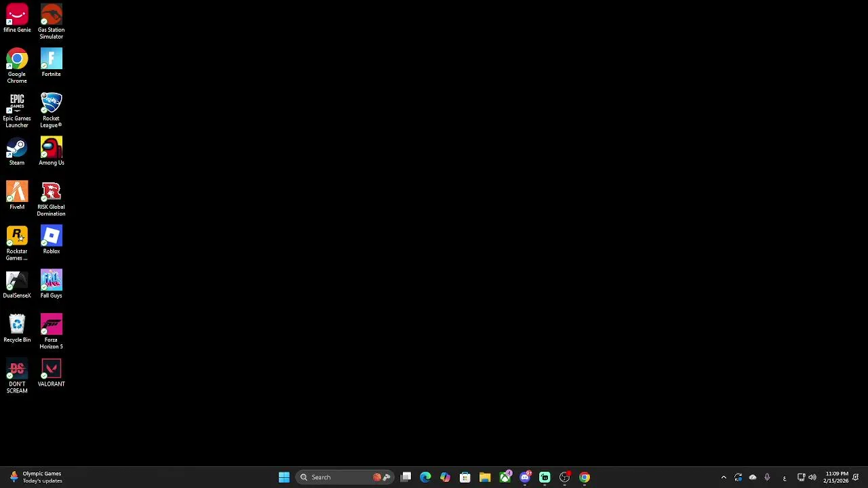Viewport: 868px width, 488px height.
Task: Show hidden system tray icons
Action: [724, 477]
